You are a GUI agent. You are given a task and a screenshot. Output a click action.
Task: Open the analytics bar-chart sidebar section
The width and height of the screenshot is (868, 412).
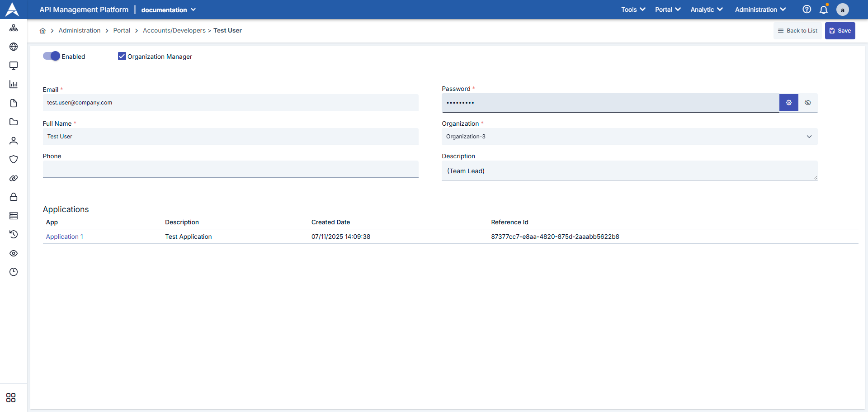click(x=14, y=84)
